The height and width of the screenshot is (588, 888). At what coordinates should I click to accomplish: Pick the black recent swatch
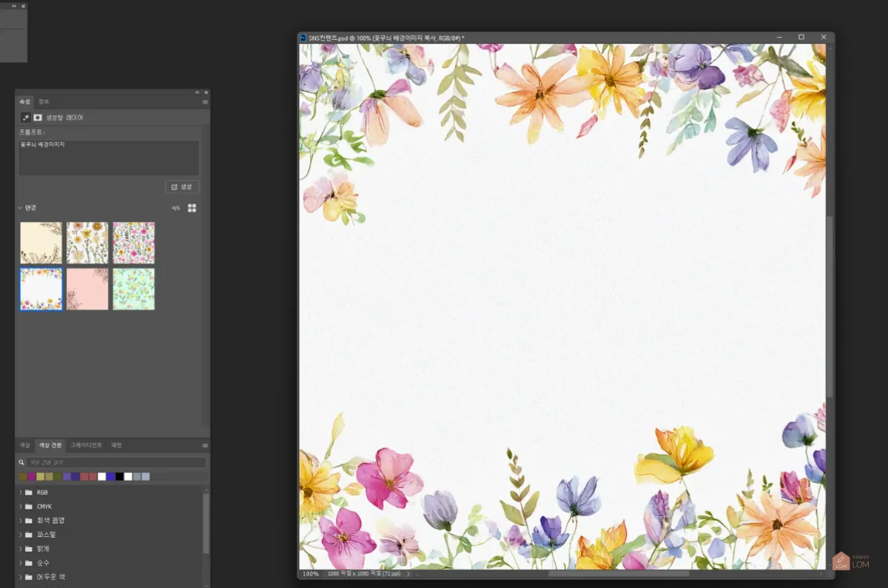(x=120, y=477)
